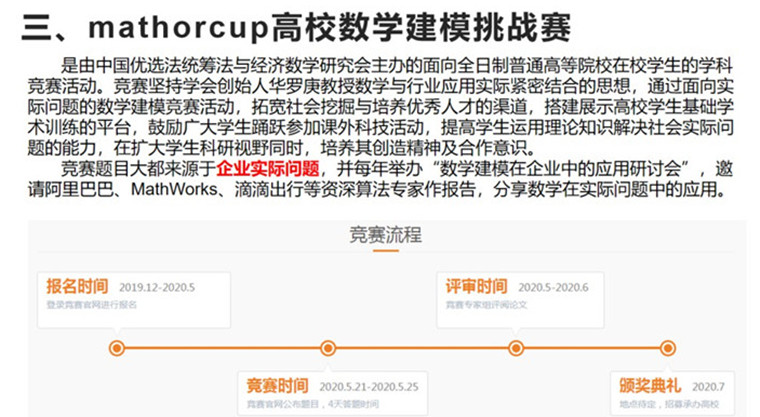Click the first orange timeline circle under 报名时间

point(117,348)
